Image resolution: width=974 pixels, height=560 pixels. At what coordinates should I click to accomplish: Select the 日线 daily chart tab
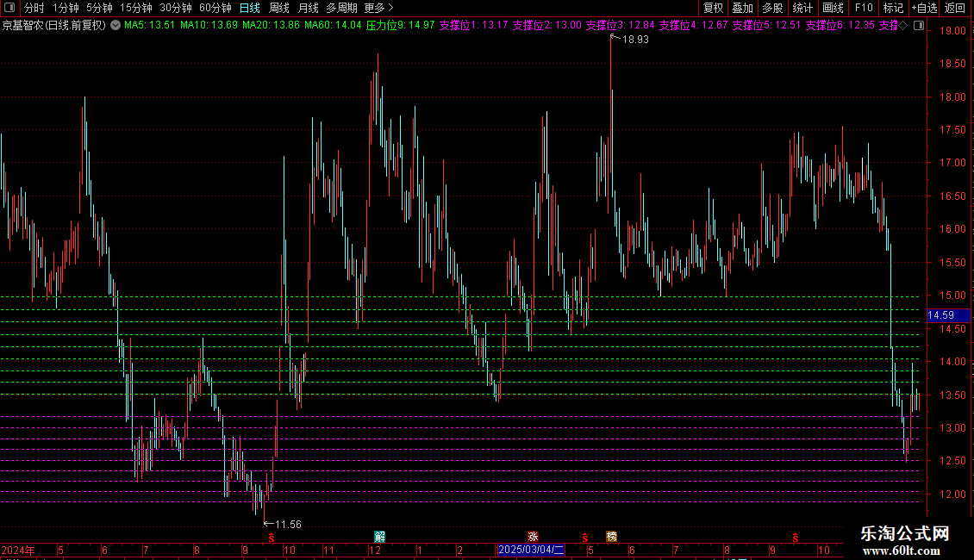tap(250, 8)
